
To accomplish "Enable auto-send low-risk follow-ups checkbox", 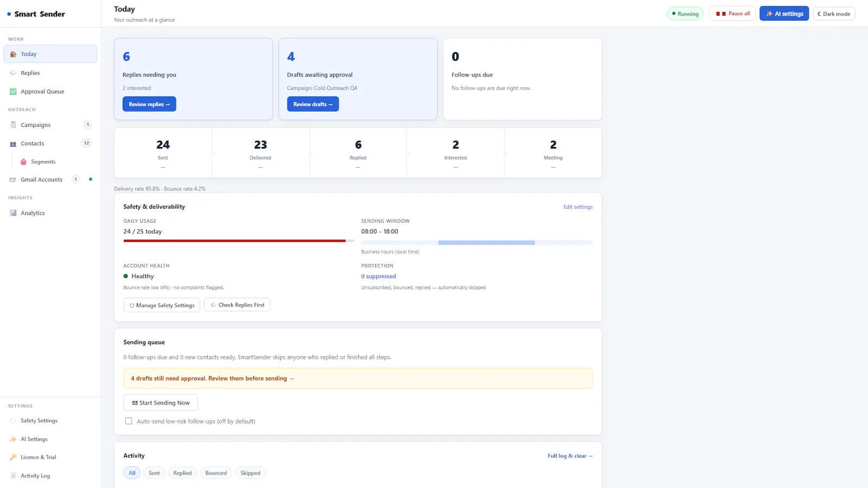I will tap(129, 421).
